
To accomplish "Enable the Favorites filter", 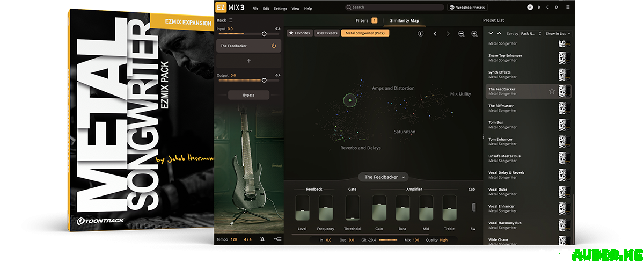I will [299, 33].
